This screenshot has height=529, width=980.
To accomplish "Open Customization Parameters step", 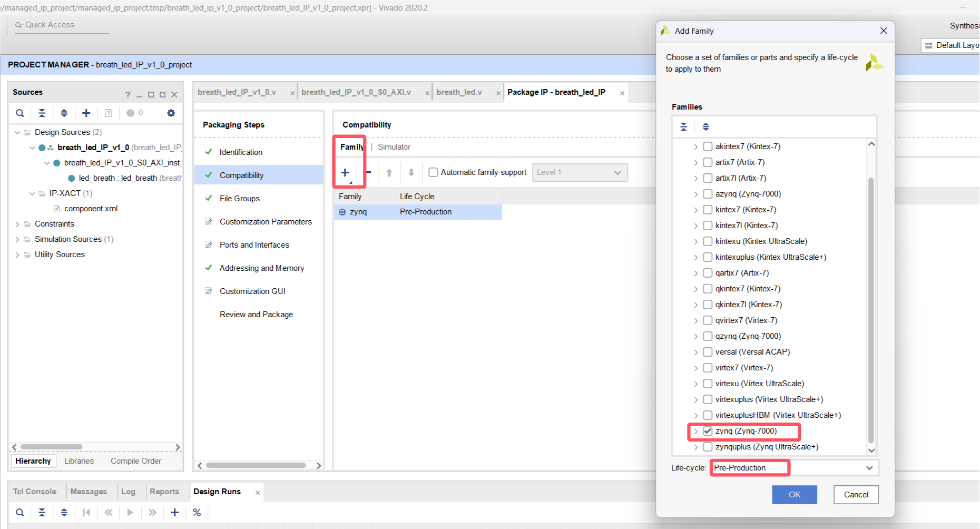I will pos(266,222).
